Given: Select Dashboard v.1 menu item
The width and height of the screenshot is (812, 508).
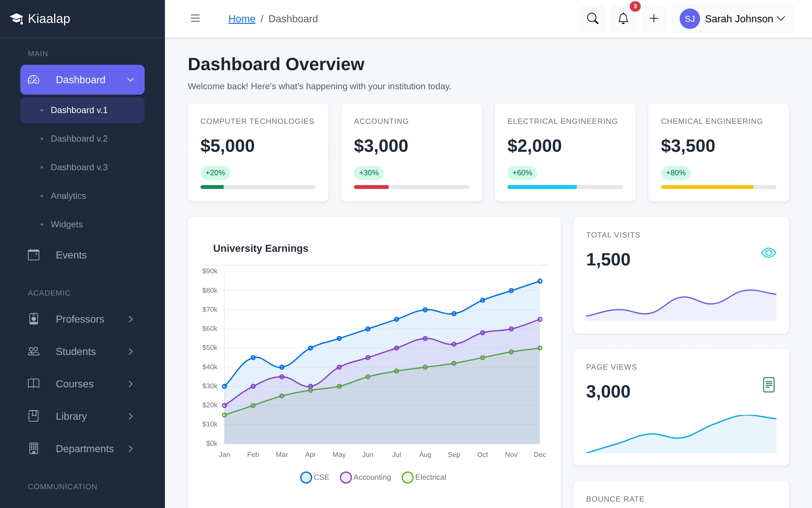Looking at the screenshot, I should 82,110.
